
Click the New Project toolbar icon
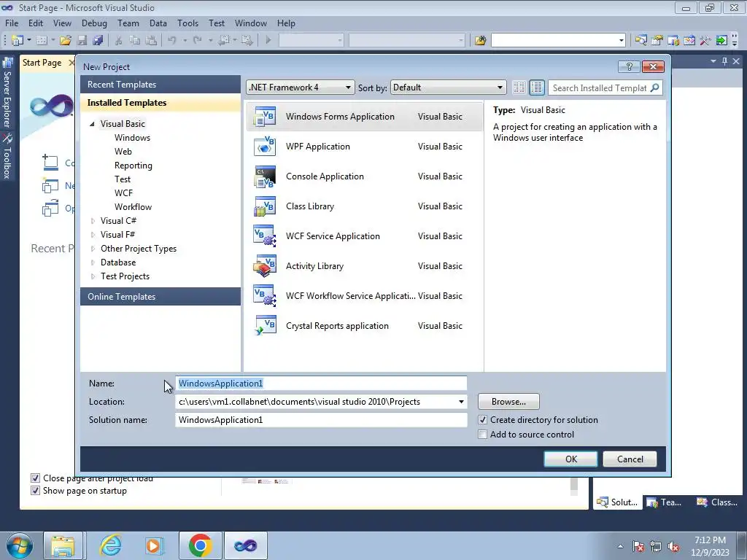[x=18, y=41]
